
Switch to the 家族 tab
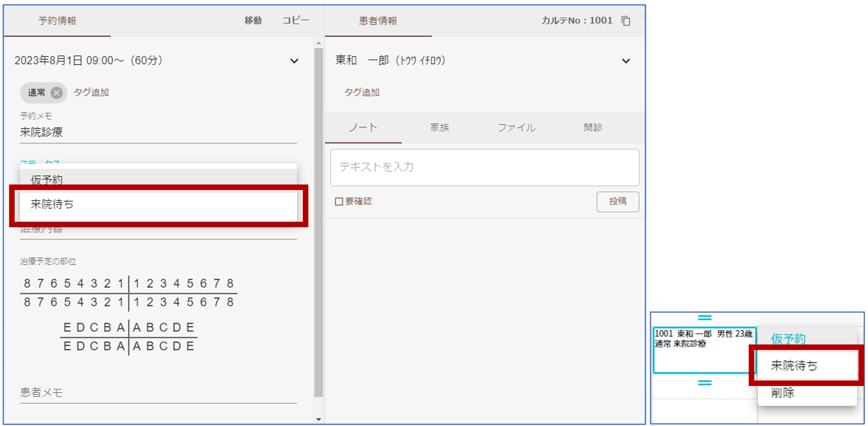[440, 127]
